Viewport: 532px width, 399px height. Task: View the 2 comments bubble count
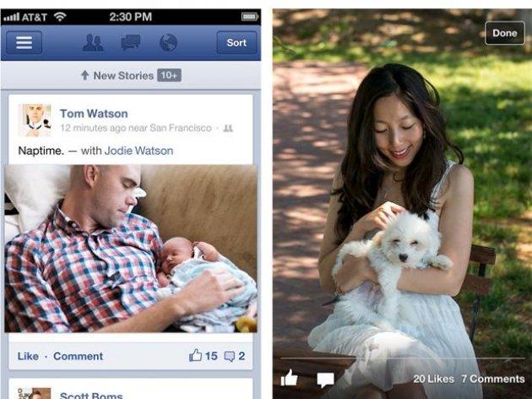click(235, 356)
